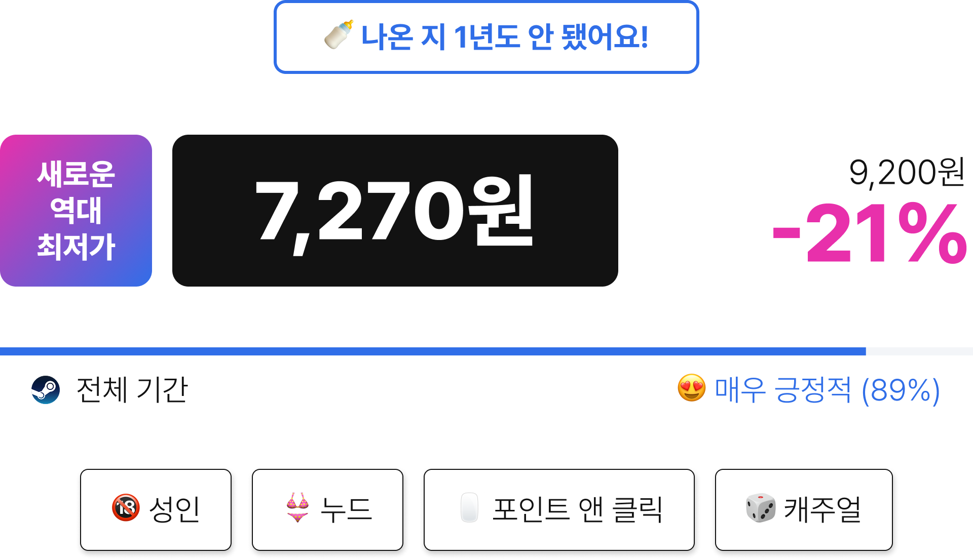Click the 18+ prohibited icon
The width and height of the screenshot is (973, 560).
point(126,508)
